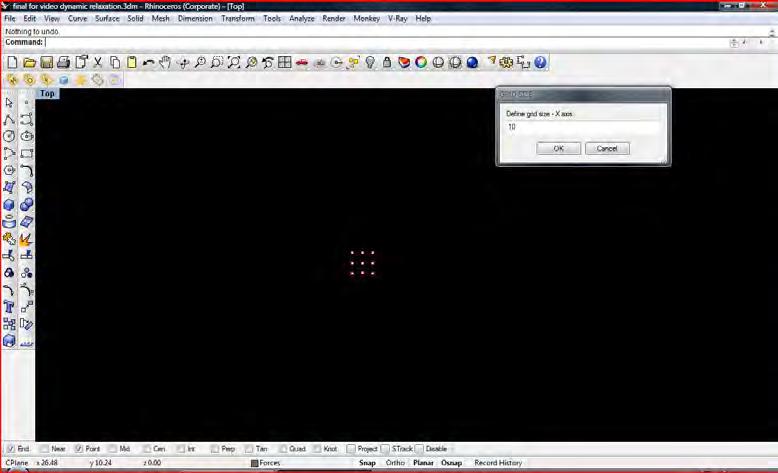Image resolution: width=778 pixels, height=473 pixels.
Task: Click the blue Help question mark icon
Action: coord(540,63)
